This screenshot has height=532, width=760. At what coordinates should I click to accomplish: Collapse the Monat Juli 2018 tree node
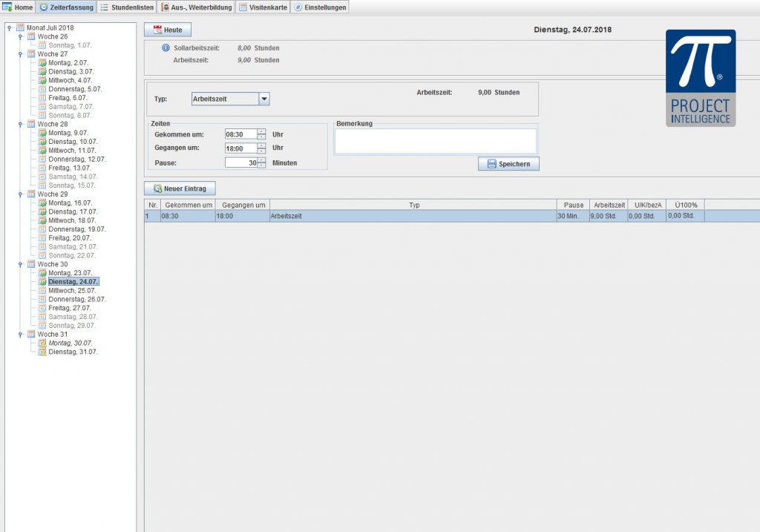(x=9, y=28)
